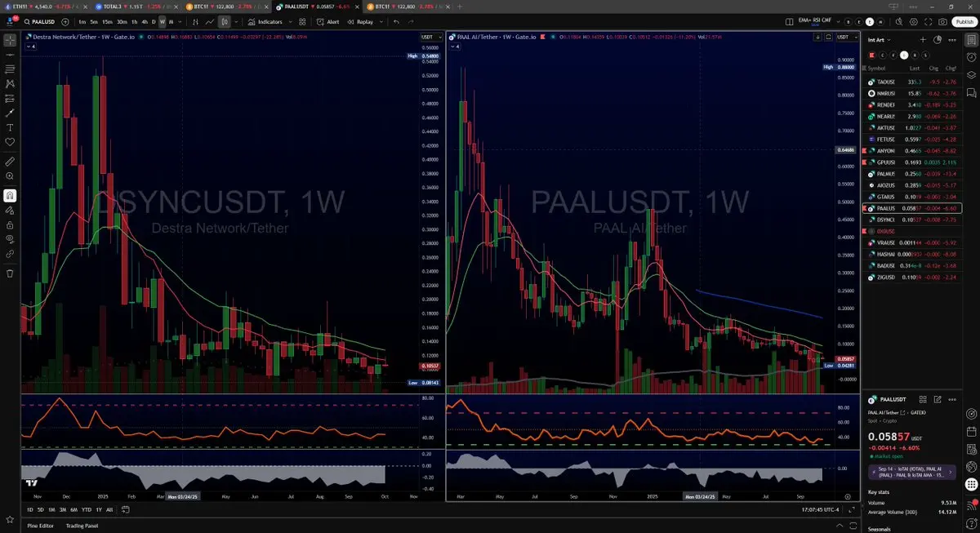Open watchlist advanced view pie icon
Screen dimensions: 980x533
(938, 39)
